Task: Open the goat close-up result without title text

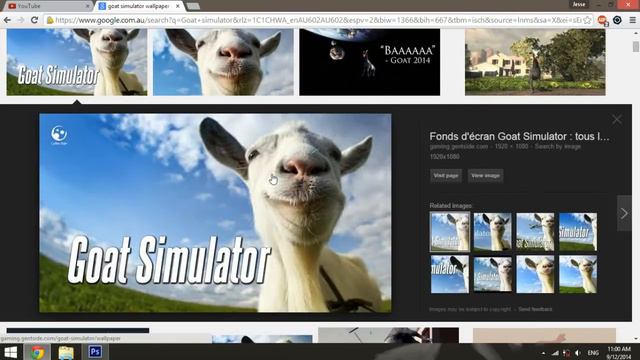Action: coord(223,62)
